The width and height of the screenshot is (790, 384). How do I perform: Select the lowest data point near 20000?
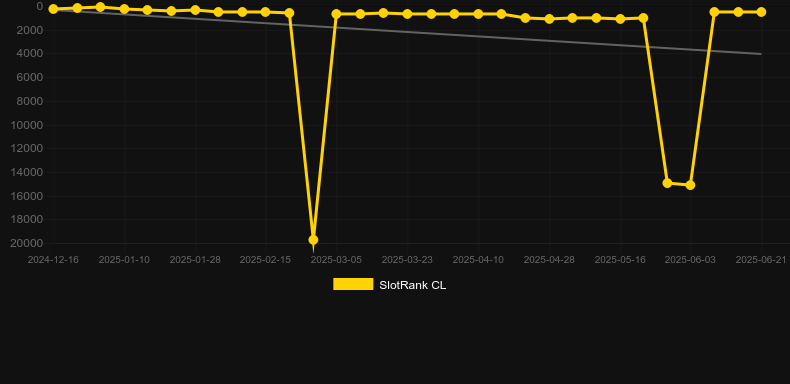[313, 240]
